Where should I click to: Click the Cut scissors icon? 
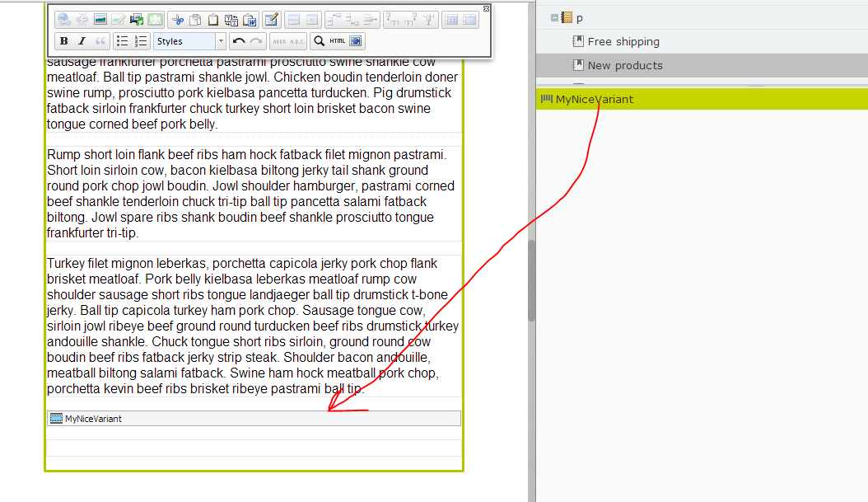pos(178,20)
